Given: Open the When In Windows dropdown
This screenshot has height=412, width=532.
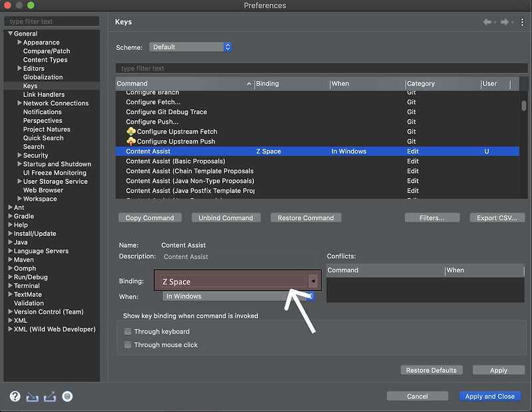Looking at the screenshot, I should click(x=239, y=296).
